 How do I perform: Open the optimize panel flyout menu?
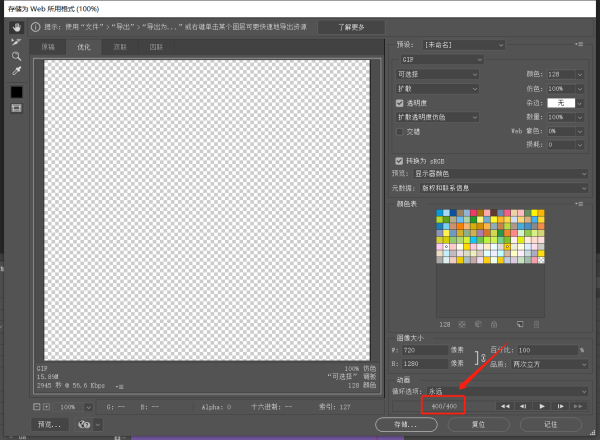click(580, 45)
